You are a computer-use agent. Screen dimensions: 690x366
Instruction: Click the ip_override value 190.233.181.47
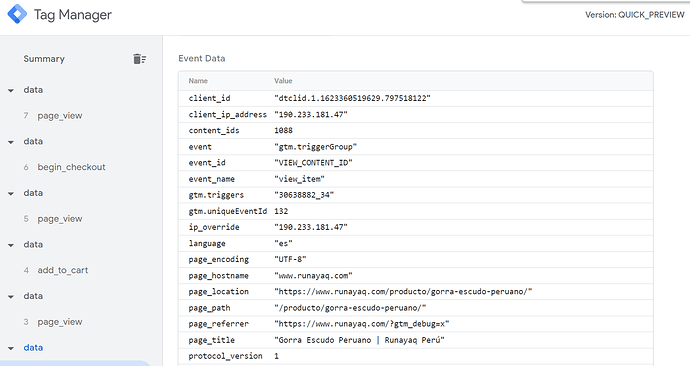(311, 227)
